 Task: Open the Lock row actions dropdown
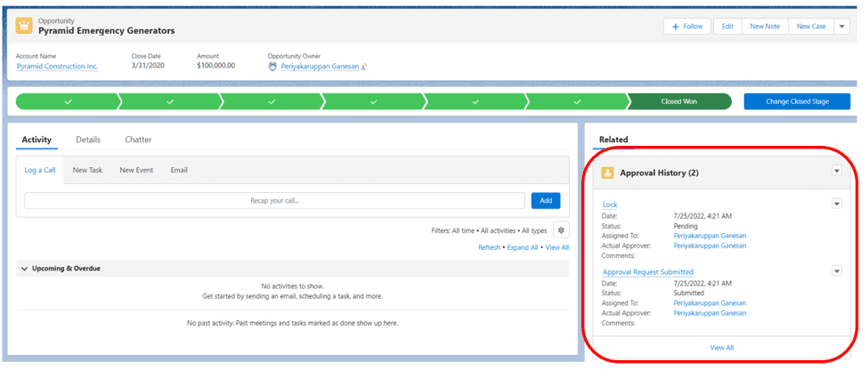pyautogui.click(x=837, y=204)
